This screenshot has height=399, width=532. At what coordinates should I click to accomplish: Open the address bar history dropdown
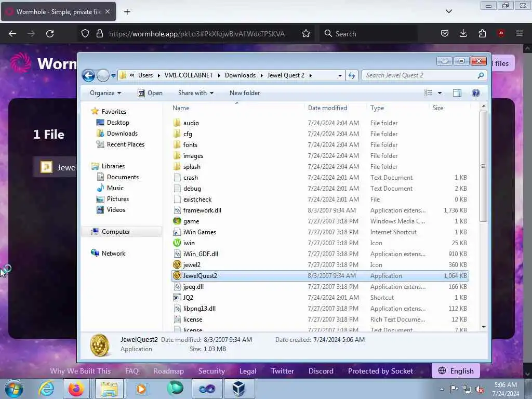[x=340, y=76]
